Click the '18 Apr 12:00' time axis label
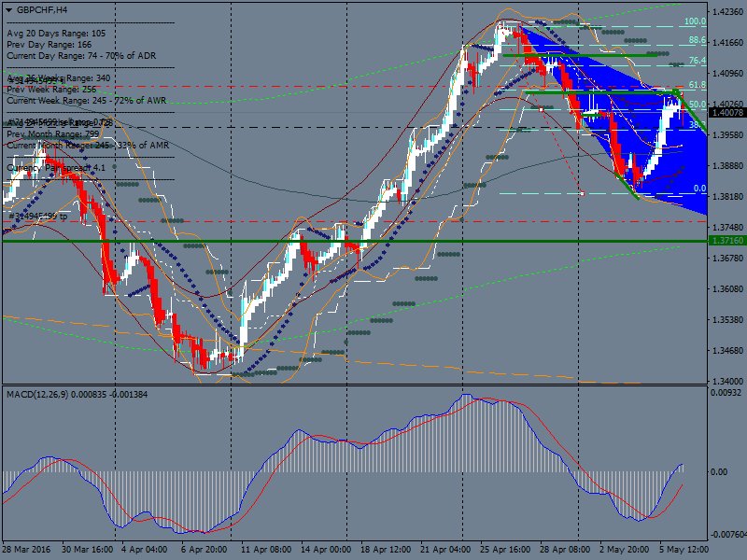 [x=386, y=549]
